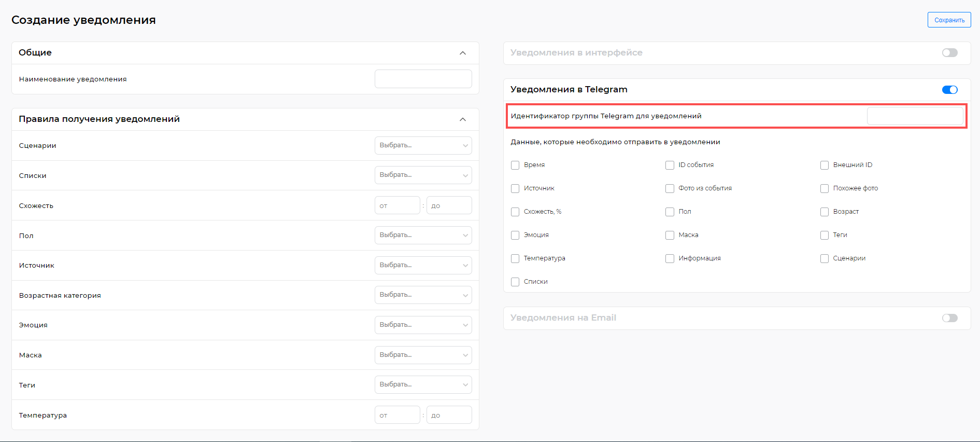Screen dimensions: 980x442
Task: Check the Температура data checkbox
Action: pyautogui.click(x=515, y=258)
